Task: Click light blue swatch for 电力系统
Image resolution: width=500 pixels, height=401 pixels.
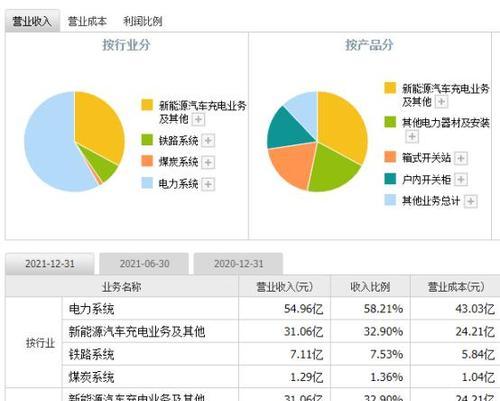Action: [x=147, y=183]
